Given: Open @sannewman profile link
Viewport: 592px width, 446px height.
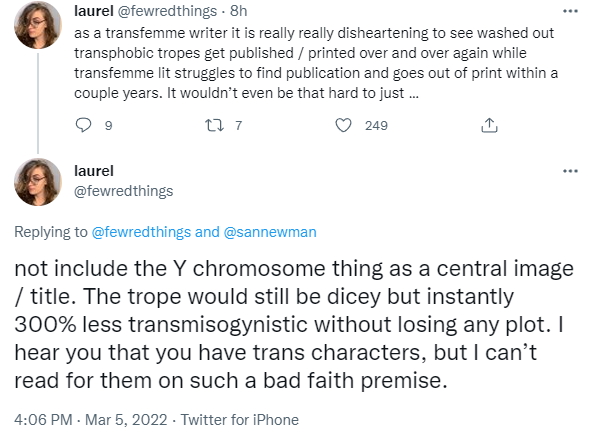Looking at the screenshot, I should pos(270,232).
